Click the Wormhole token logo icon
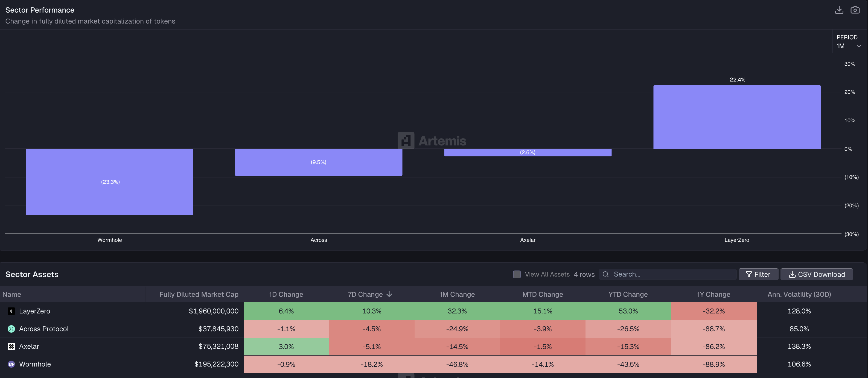The width and height of the screenshot is (868, 378). (11, 364)
